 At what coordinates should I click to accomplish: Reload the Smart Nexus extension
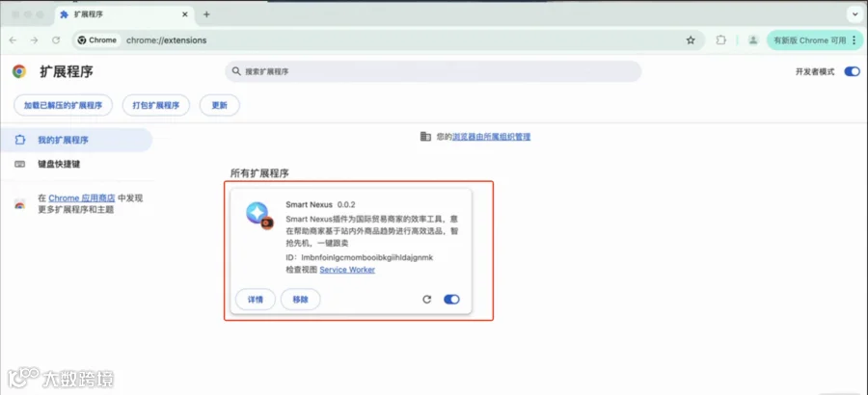(427, 300)
